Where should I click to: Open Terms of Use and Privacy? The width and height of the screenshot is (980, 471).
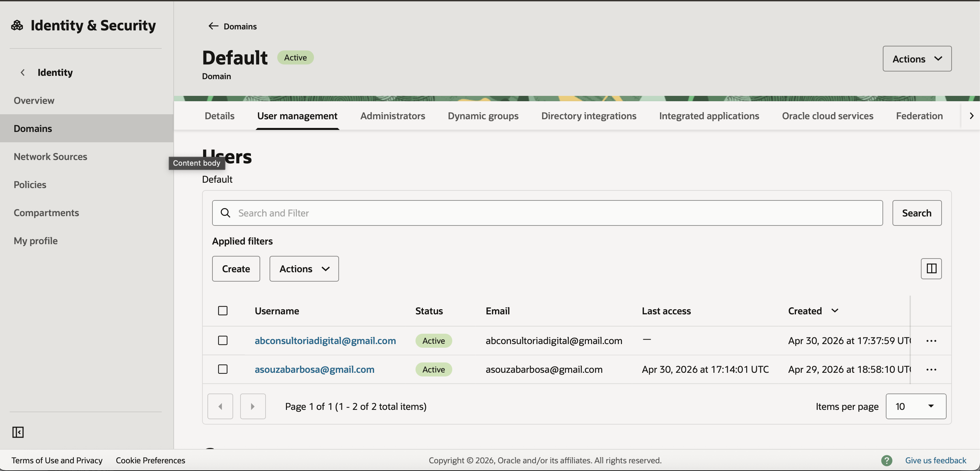pos(57,460)
